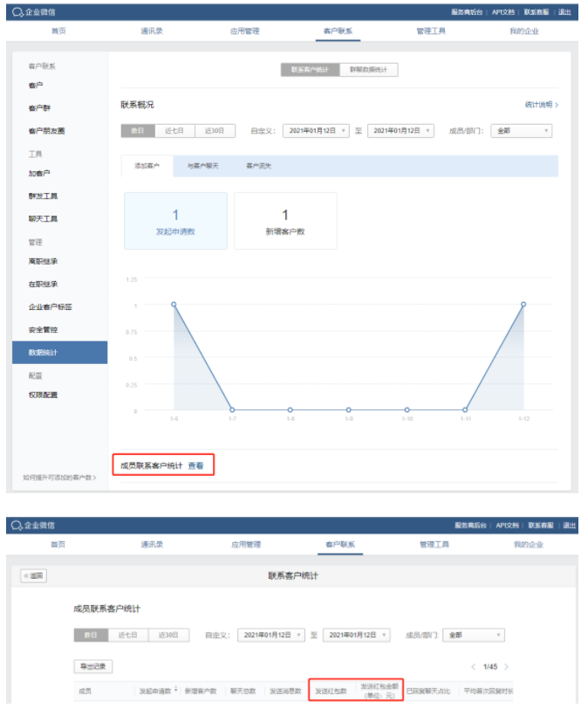
Task: Switch to 添加客户 sub-tab
Action: coord(147,166)
